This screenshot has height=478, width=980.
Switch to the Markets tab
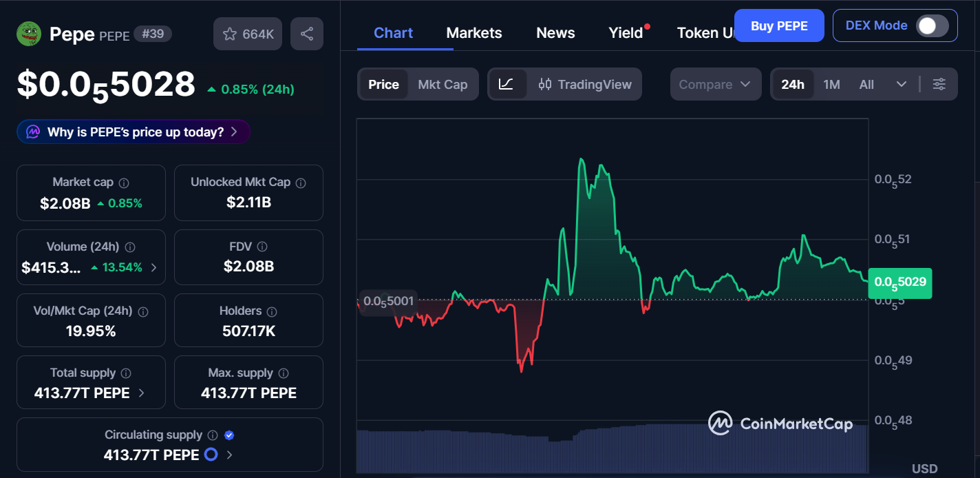473,32
